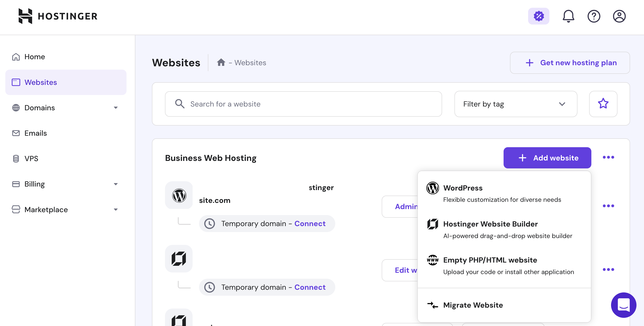Click the second website builder thumbnail

click(179, 259)
